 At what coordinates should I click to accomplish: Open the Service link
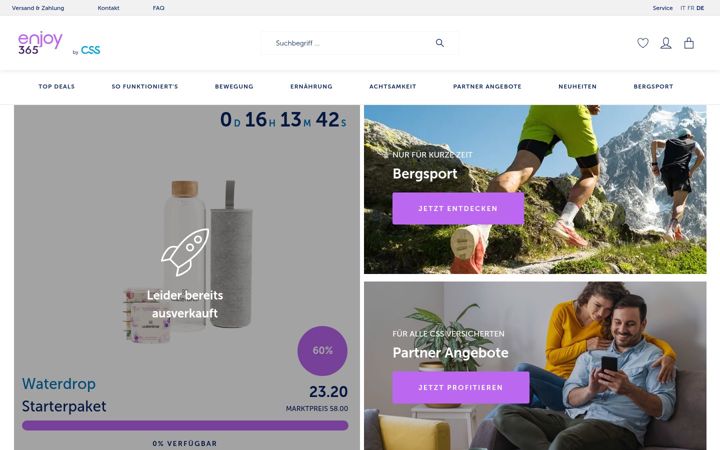coord(663,8)
